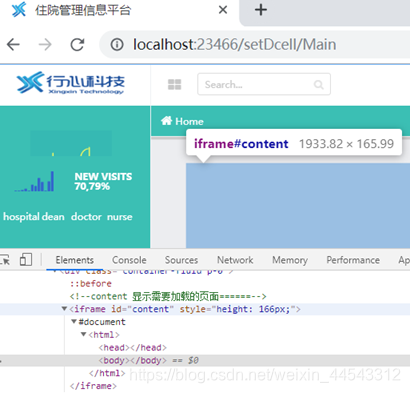Screen dimensions: 410x393
Task: Click the address bar URL localhost:23466/setDcell/Main
Action: (234, 44)
